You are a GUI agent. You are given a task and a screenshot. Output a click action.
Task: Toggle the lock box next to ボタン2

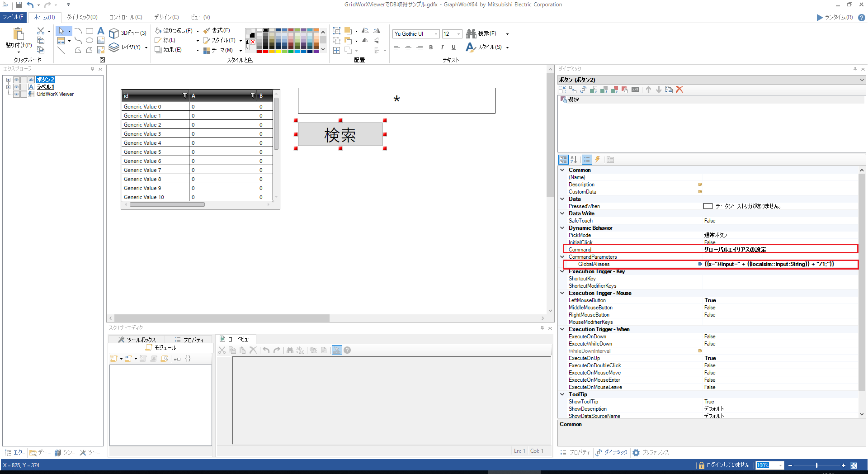[24, 80]
